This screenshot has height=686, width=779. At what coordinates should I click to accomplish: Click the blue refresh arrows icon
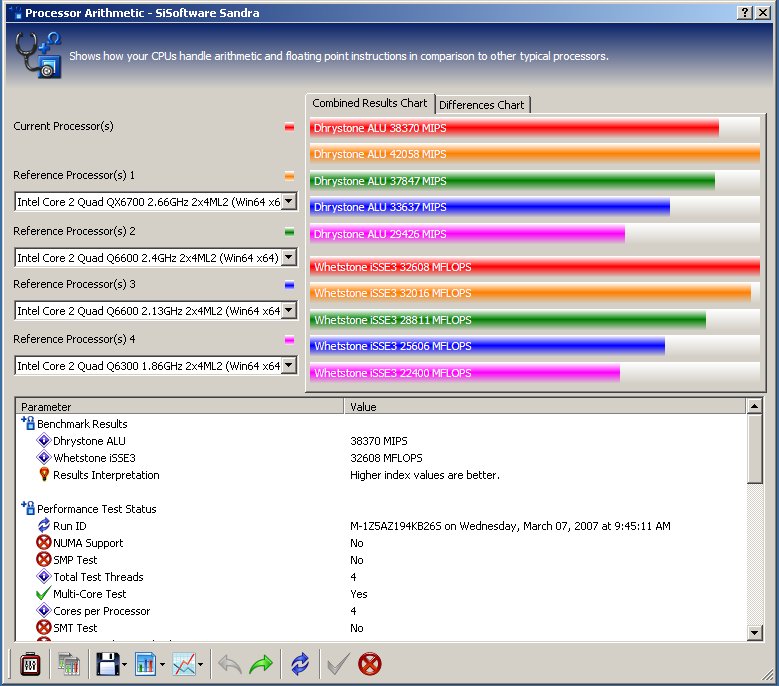[300, 664]
